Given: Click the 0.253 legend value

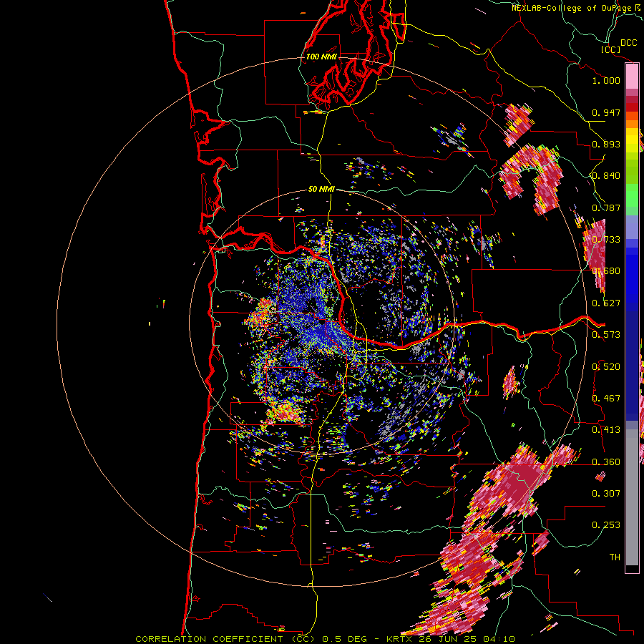Looking at the screenshot, I should click(x=606, y=525).
